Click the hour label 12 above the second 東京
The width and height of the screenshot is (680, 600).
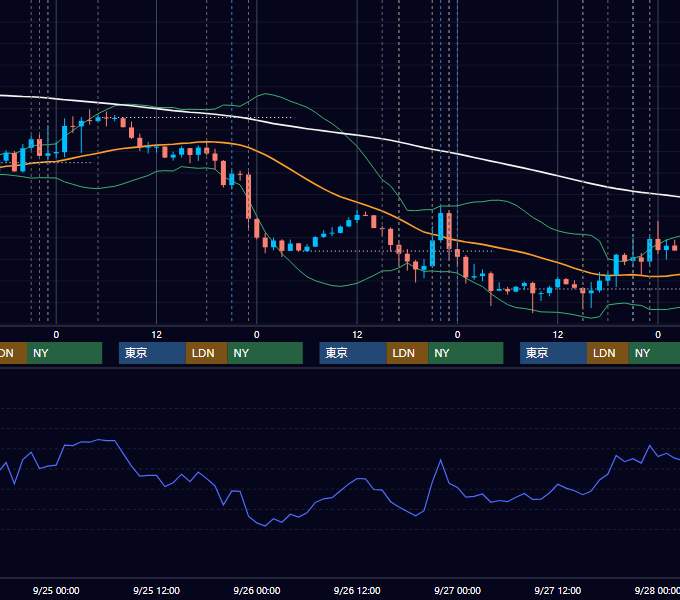357,335
